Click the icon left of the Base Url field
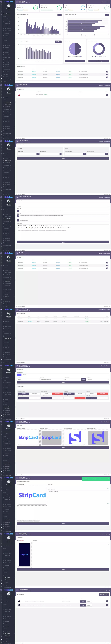111x644 pixels. [x=18, y=220]
